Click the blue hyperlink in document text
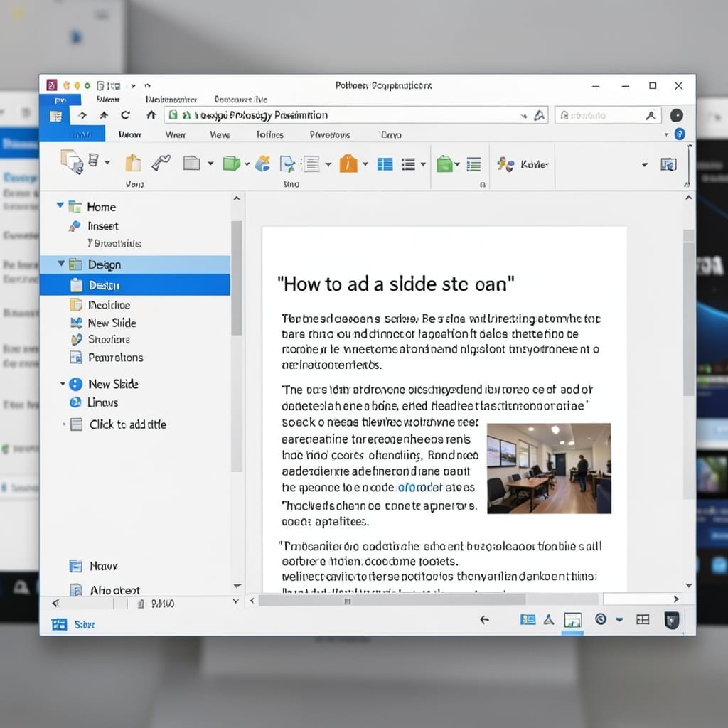Screen dimensions: 728x728 tap(419, 488)
